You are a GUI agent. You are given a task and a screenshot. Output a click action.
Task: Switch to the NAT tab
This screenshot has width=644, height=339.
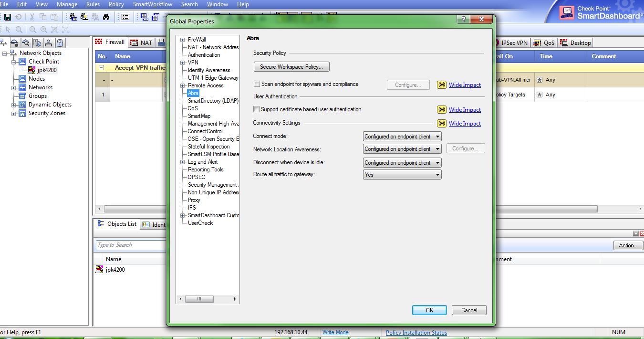(x=142, y=42)
